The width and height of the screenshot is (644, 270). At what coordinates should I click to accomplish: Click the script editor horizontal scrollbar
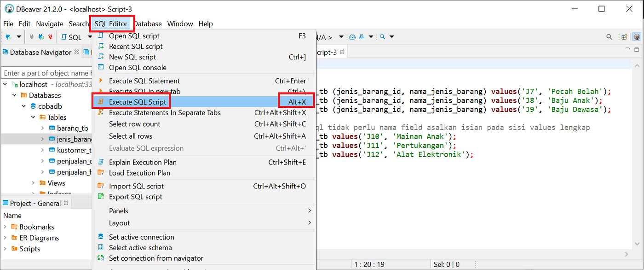[x=460, y=253]
